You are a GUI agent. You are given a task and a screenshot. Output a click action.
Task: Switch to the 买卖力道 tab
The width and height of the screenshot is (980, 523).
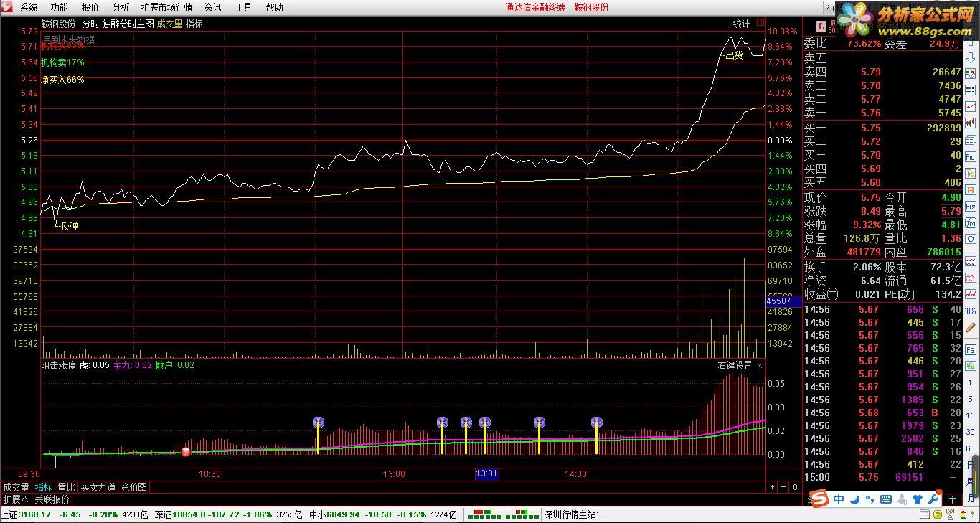pyautogui.click(x=98, y=487)
